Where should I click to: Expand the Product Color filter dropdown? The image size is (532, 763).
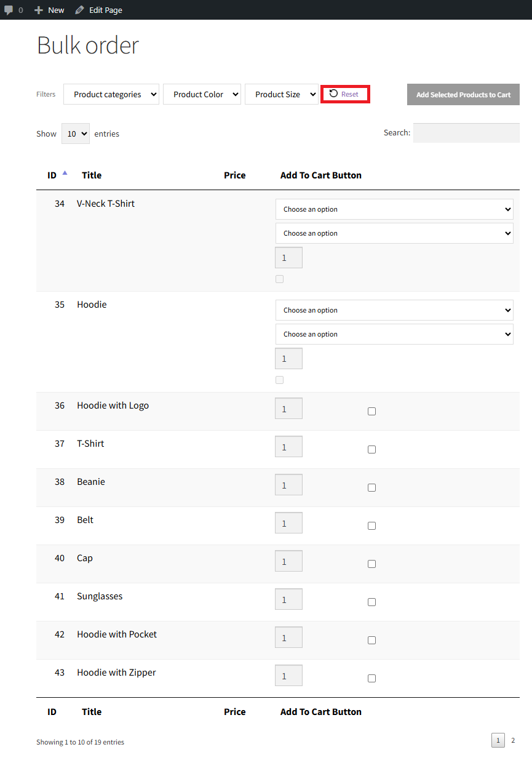point(202,94)
